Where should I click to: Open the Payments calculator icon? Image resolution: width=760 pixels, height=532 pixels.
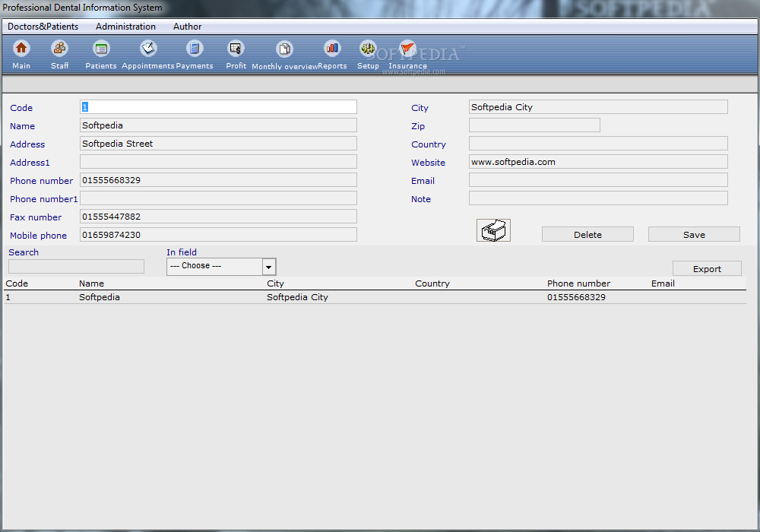coord(195,49)
